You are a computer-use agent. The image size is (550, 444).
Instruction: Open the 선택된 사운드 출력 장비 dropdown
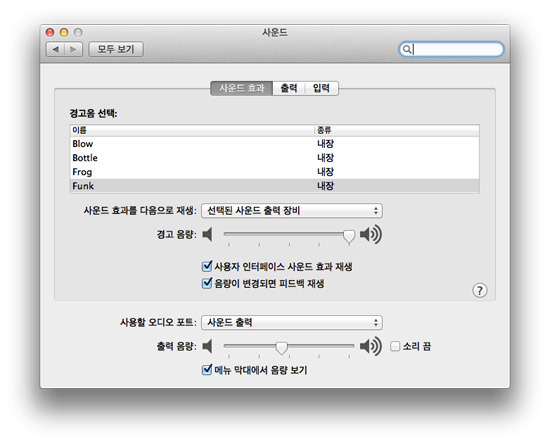pyautogui.click(x=292, y=211)
